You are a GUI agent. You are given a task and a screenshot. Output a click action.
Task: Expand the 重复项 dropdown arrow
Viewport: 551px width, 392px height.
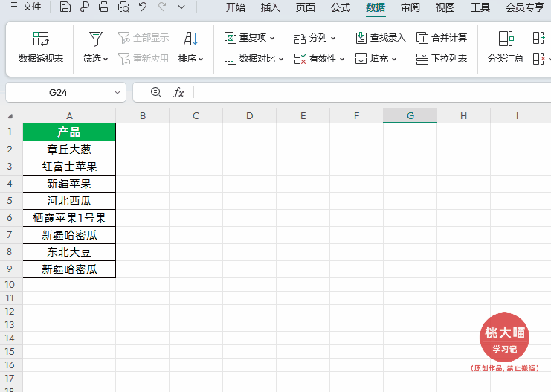272,38
